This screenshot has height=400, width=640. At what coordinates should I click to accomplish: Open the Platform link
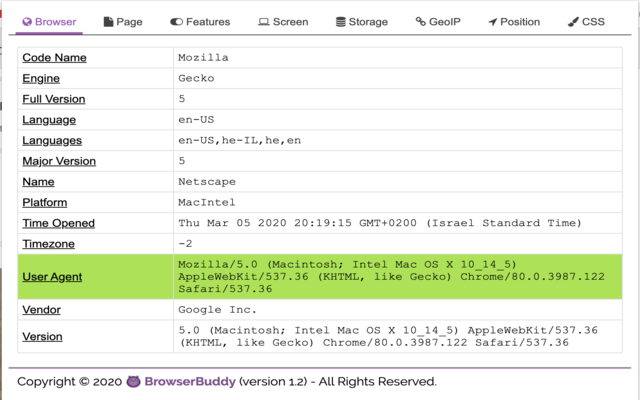(x=44, y=202)
